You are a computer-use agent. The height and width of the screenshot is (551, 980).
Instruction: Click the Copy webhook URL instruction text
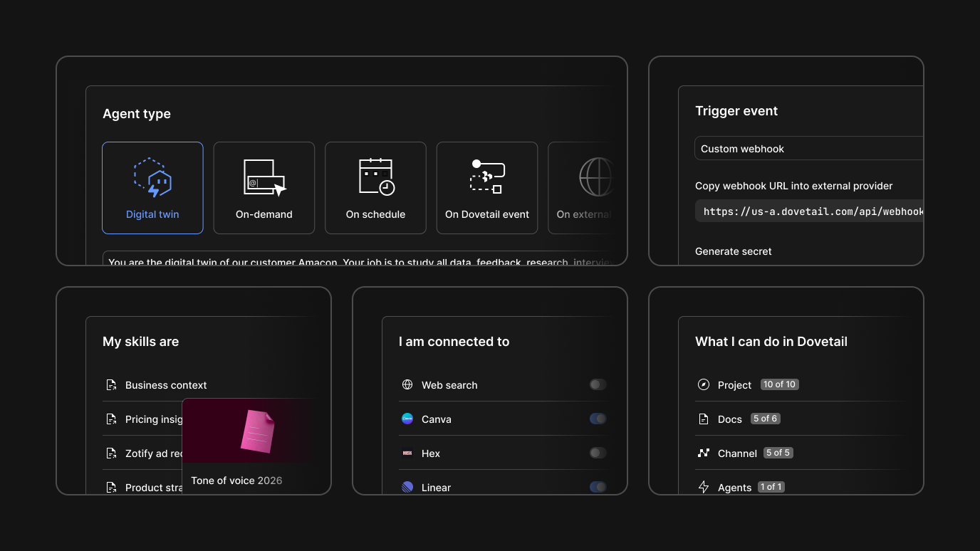793,186
